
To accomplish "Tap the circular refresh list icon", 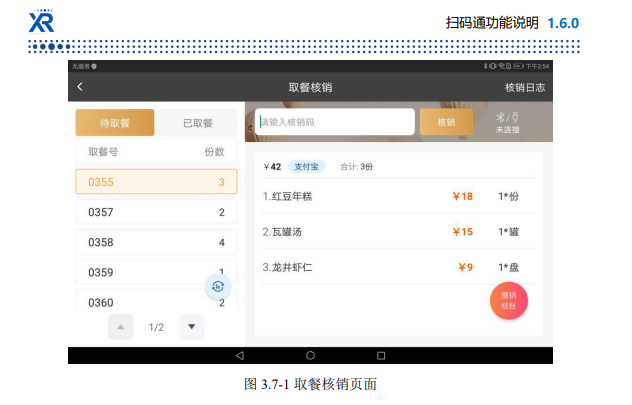I will 218,287.
